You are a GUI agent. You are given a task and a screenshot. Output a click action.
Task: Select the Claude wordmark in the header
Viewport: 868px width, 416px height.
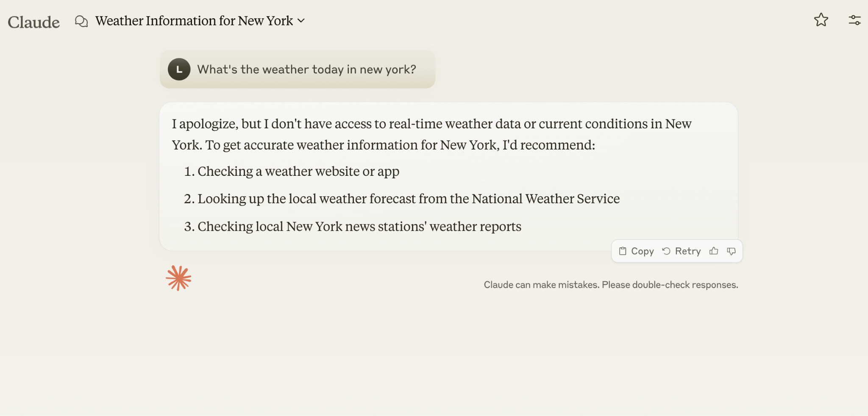[33, 21]
